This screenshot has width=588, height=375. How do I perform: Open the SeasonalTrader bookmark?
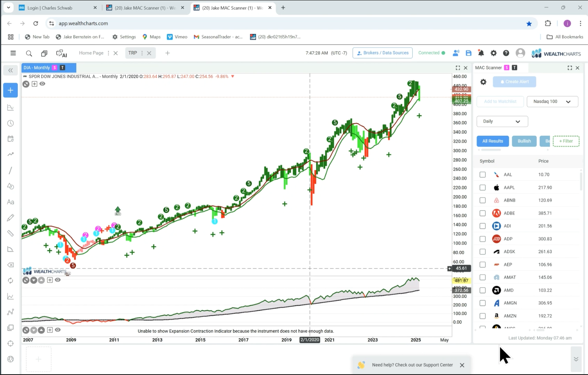[x=218, y=37]
